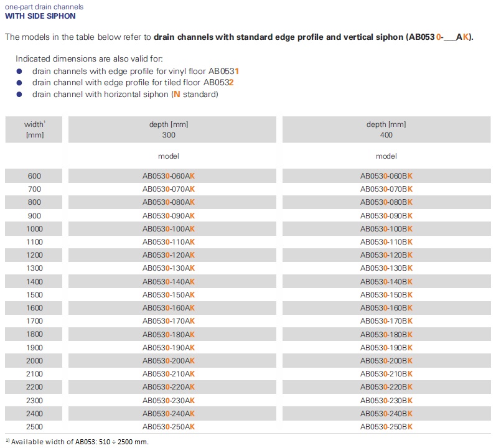
Task: Click width cell 1600
Action: coord(34,307)
